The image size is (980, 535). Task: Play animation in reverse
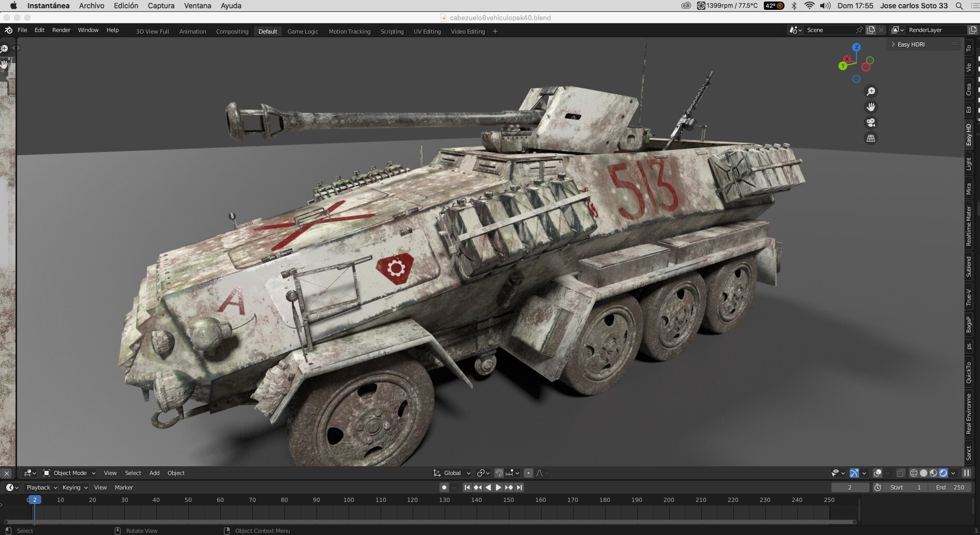tap(488, 487)
